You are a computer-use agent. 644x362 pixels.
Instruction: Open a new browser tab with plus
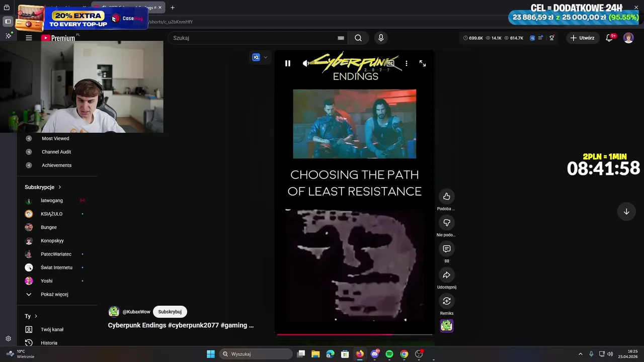[x=173, y=8]
